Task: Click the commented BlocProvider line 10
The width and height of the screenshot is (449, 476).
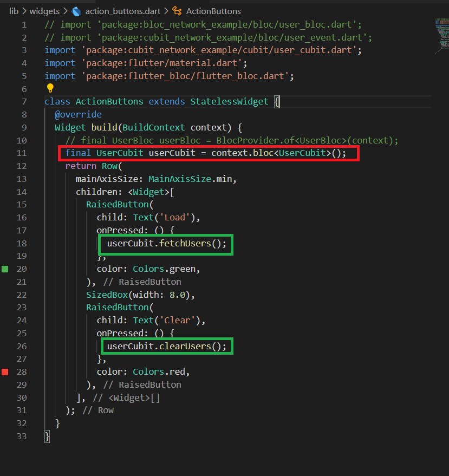Action: coord(232,140)
